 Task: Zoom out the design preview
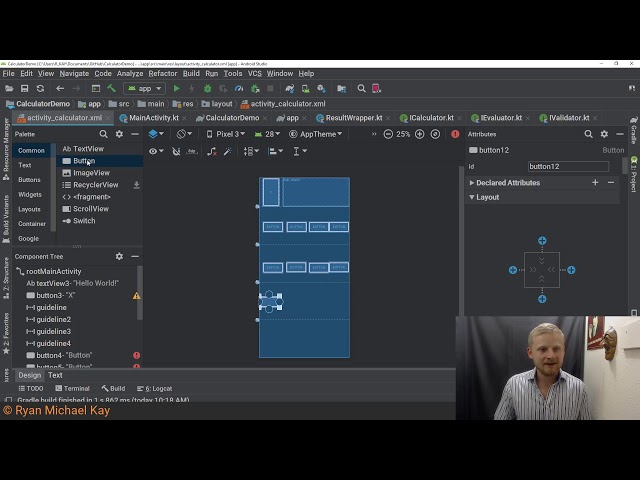tap(388, 134)
